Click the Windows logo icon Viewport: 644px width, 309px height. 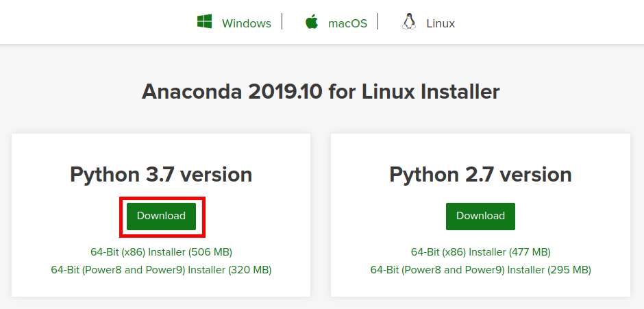point(204,23)
